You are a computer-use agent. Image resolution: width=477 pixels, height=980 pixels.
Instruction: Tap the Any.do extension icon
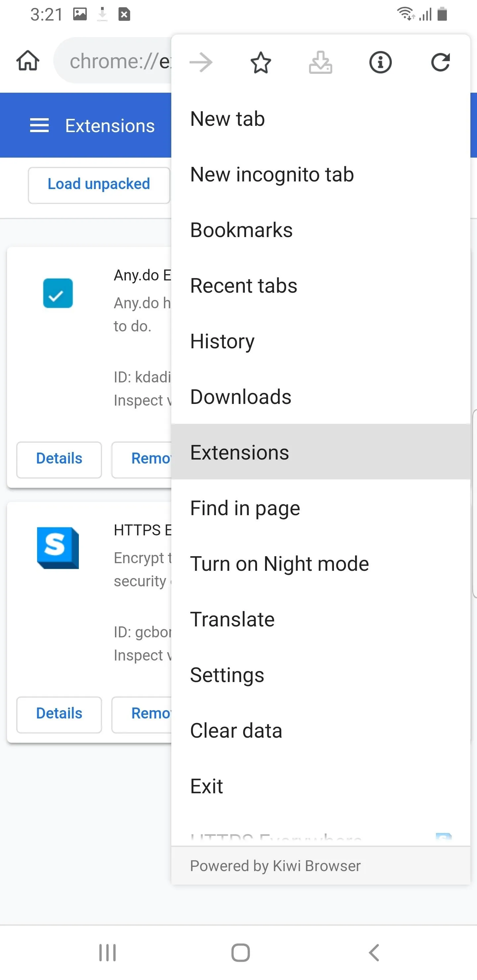58,293
